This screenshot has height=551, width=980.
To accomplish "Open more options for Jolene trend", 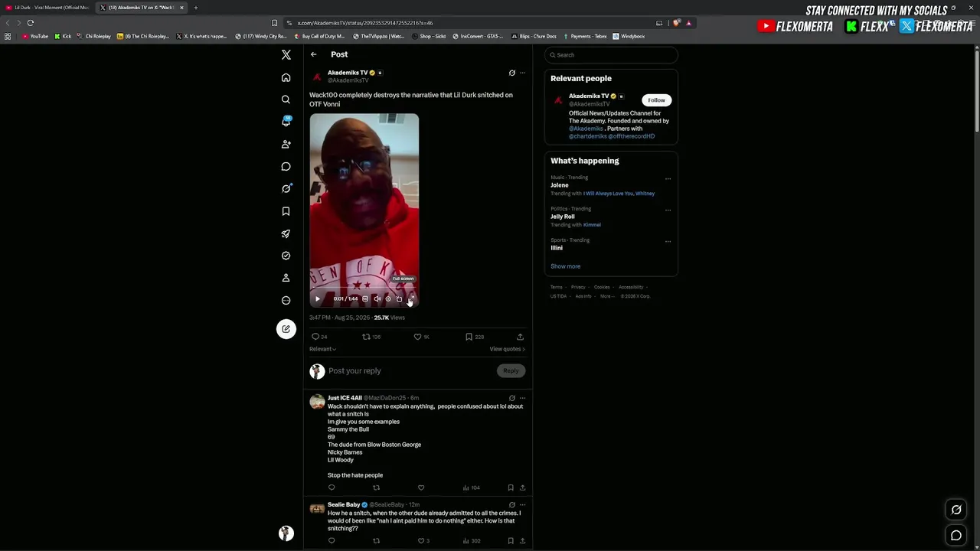I will [668, 179].
